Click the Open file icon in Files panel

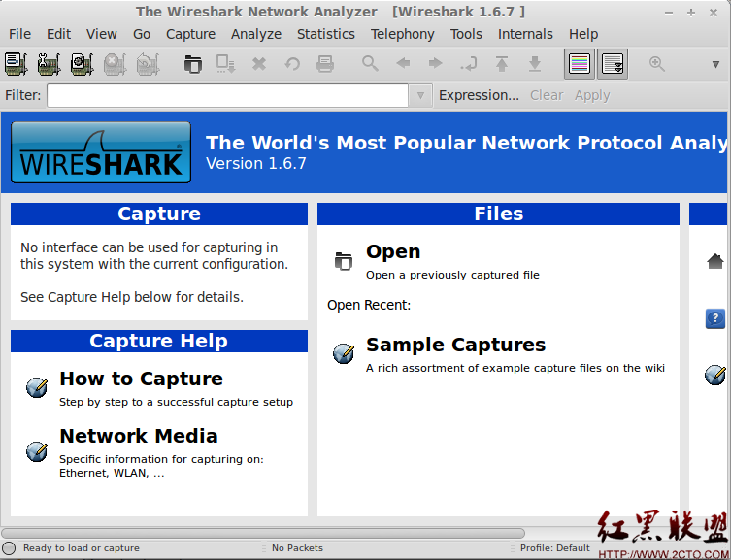click(344, 260)
